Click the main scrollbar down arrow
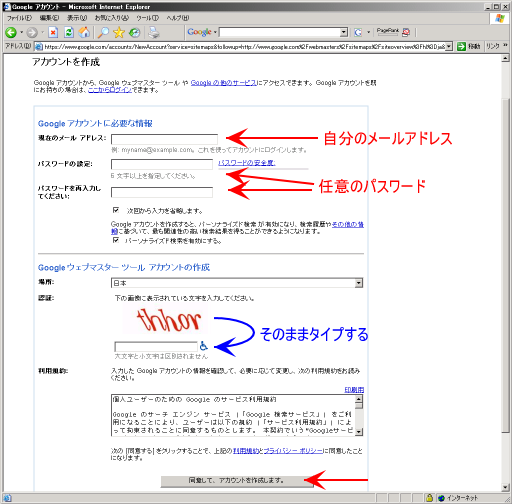The height and width of the screenshot is (504, 512). (505, 488)
